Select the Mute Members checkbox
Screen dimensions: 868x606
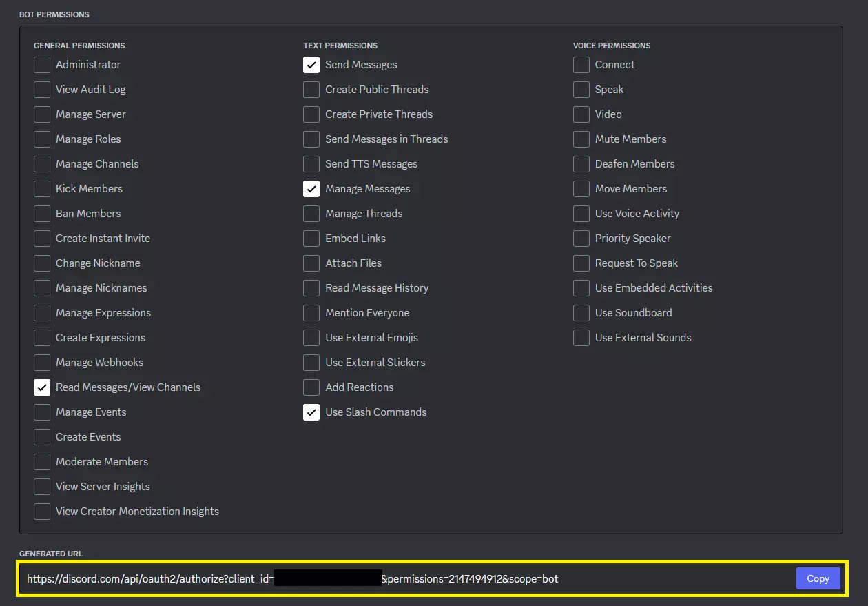click(x=581, y=139)
